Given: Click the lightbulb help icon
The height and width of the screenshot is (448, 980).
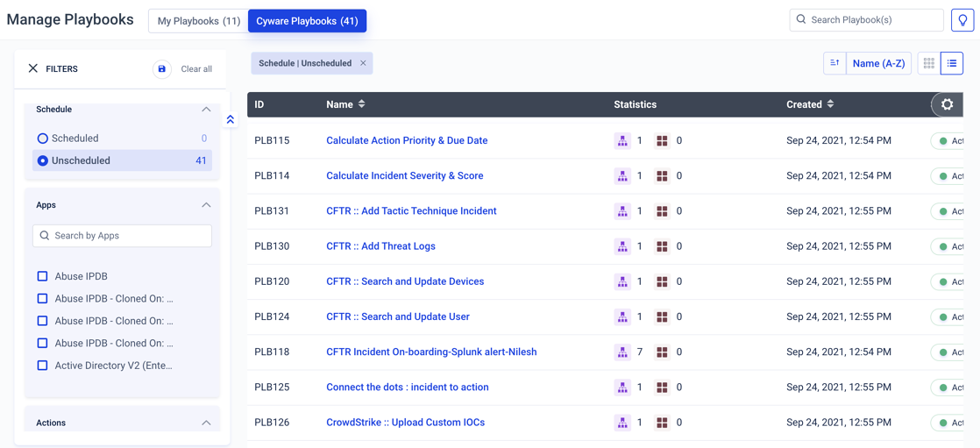Looking at the screenshot, I should [x=962, y=20].
